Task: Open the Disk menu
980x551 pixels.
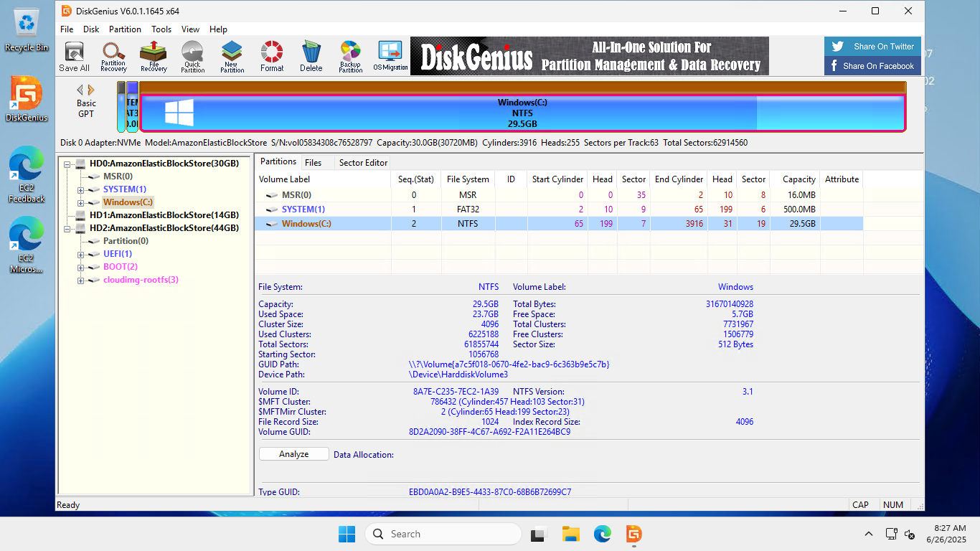Action: 91,29
